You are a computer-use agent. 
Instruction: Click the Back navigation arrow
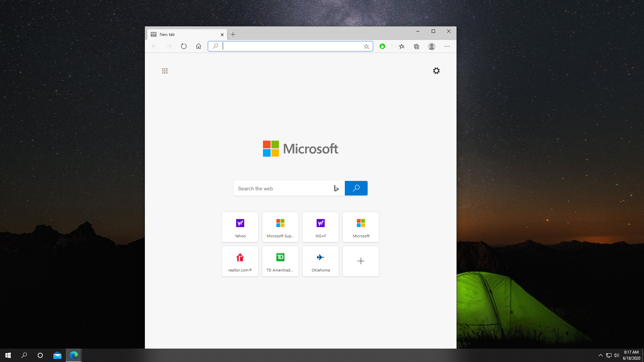(154, 46)
